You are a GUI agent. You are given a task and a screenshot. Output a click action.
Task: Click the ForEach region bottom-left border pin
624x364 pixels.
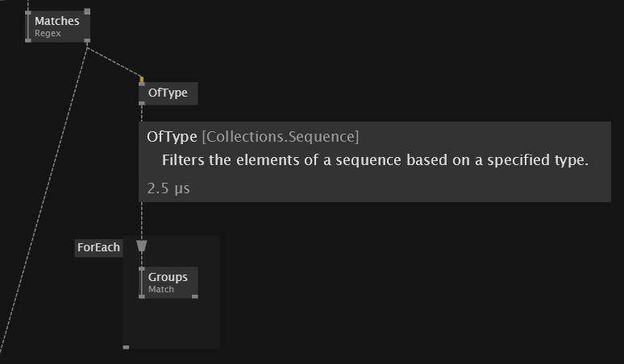click(x=126, y=347)
